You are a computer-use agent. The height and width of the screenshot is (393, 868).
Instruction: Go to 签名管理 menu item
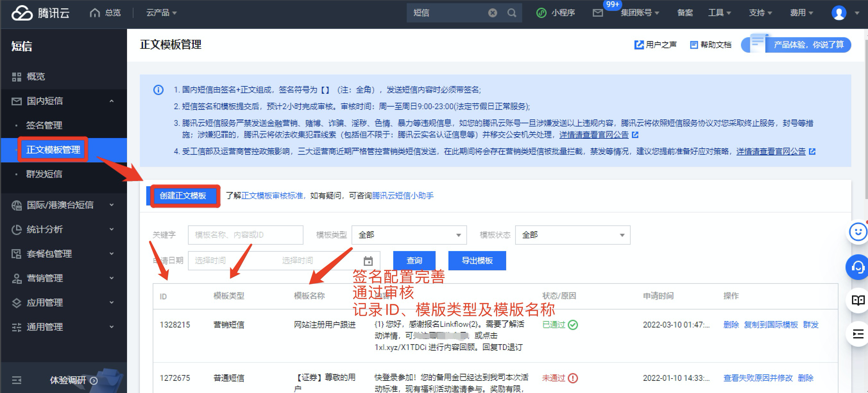[44, 125]
